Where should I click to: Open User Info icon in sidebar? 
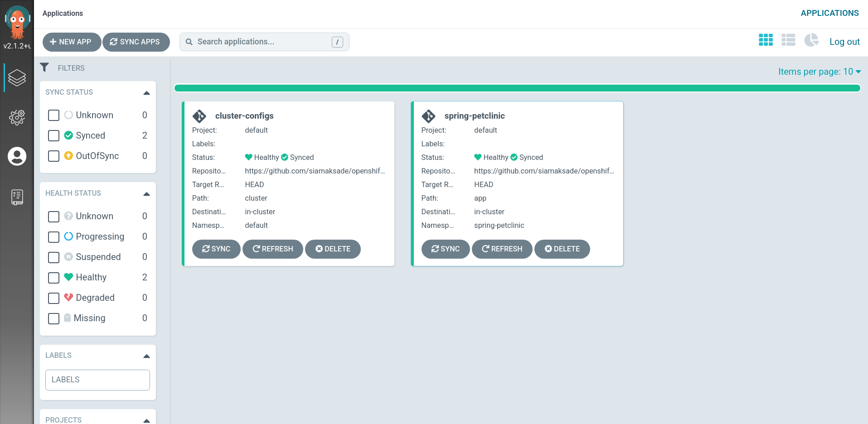(17, 156)
